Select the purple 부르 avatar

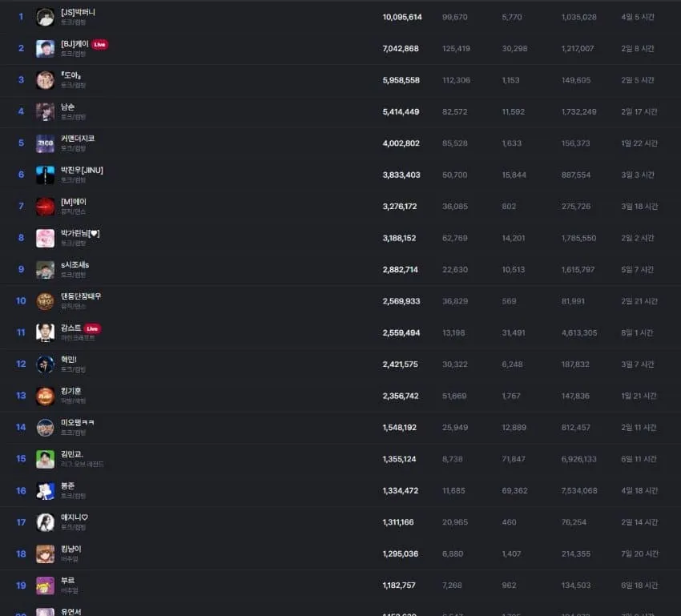coord(45,586)
